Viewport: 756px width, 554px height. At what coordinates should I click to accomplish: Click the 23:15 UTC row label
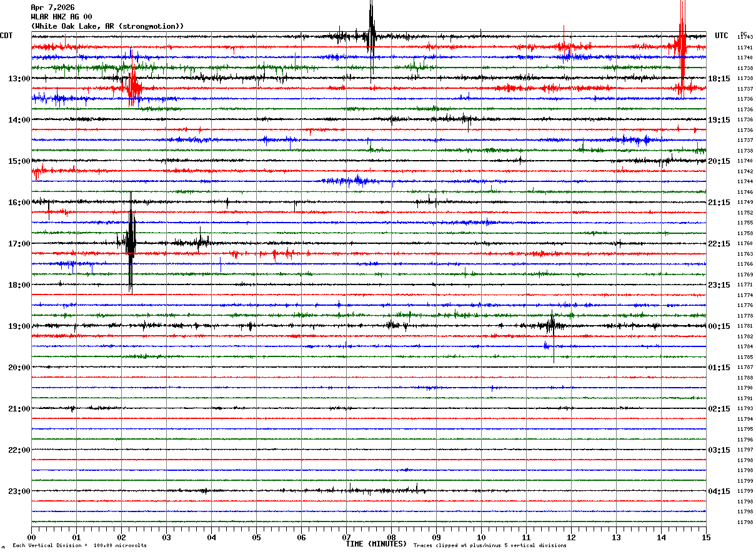coord(719,285)
